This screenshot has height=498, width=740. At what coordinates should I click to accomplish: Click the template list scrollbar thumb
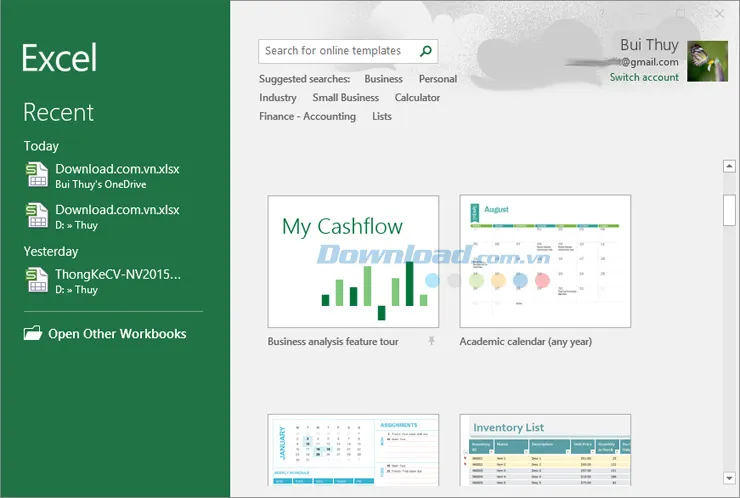[729, 210]
